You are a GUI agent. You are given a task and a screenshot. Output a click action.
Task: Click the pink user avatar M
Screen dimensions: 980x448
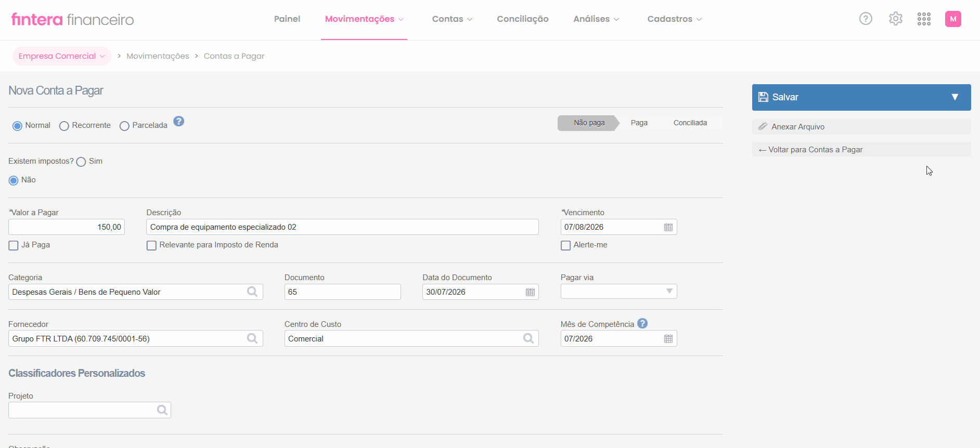953,19
